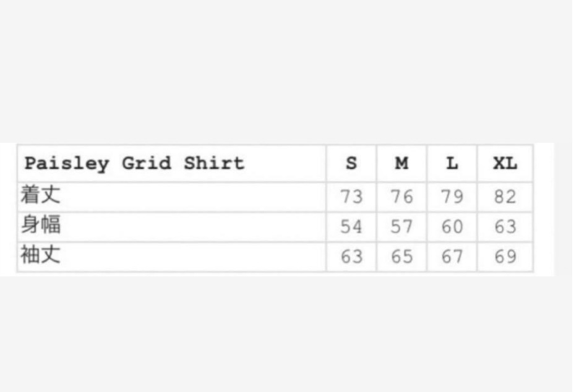The image size is (579, 392).
Task: Click the 身幅 value 54 for size S
Action: [x=351, y=227]
